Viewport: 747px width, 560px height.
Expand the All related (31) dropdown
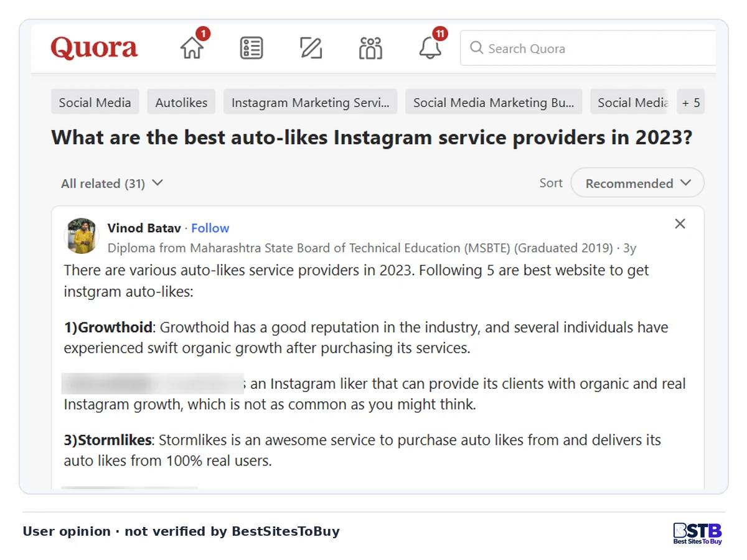[x=112, y=184]
